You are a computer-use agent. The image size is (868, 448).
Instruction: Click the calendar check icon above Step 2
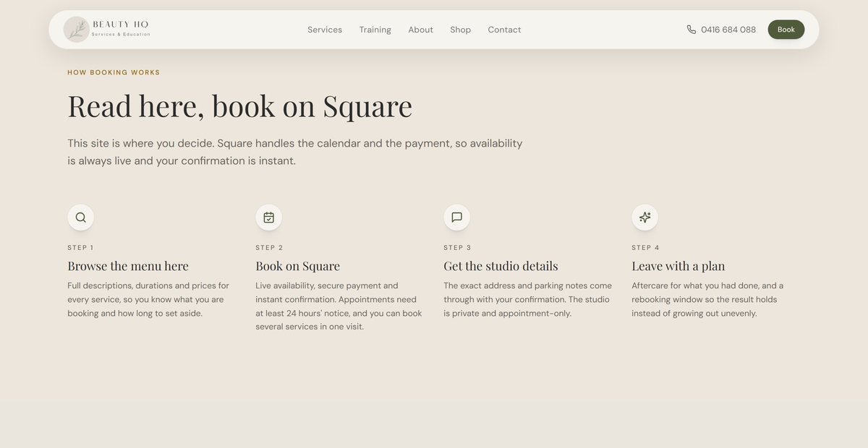[x=268, y=217]
